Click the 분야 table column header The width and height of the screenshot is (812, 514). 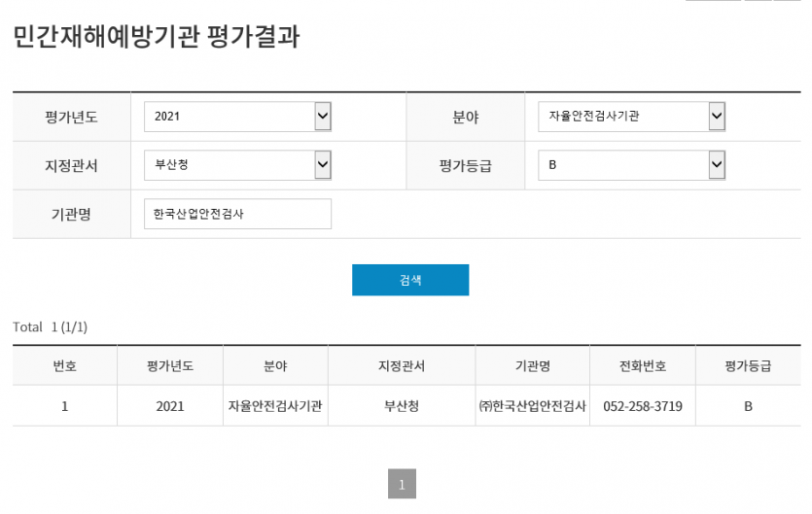(x=275, y=366)
